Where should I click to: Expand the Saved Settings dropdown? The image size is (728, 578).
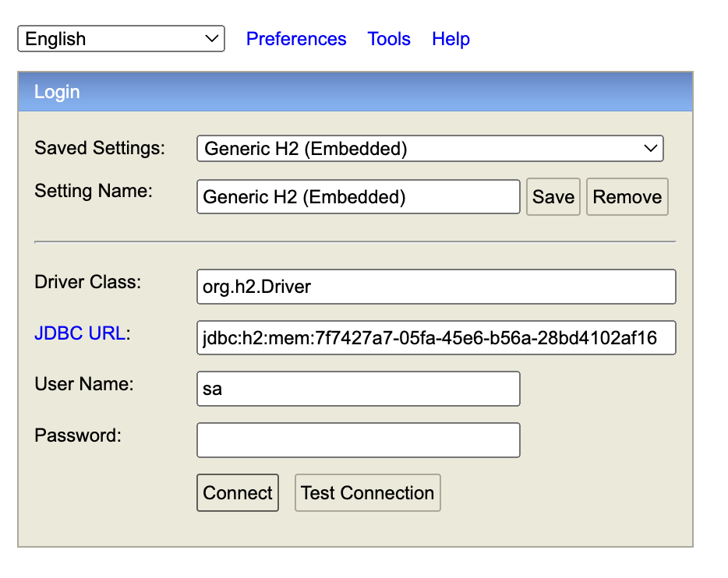coord(430,149)
